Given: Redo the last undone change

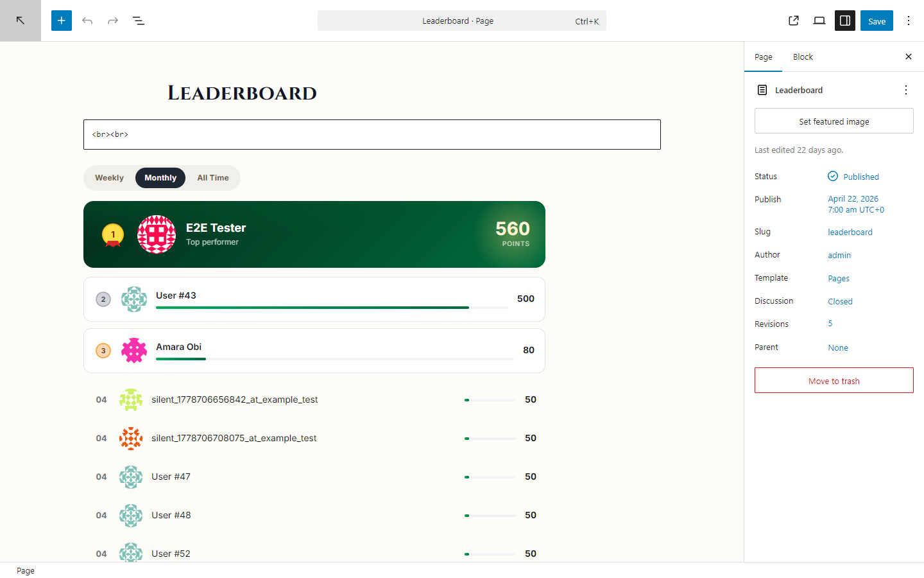Looking at the screenshot, I should (113, 21).
